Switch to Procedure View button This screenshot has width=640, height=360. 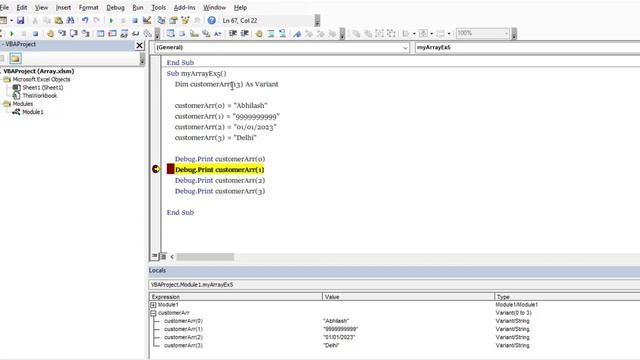click(154, 256)
